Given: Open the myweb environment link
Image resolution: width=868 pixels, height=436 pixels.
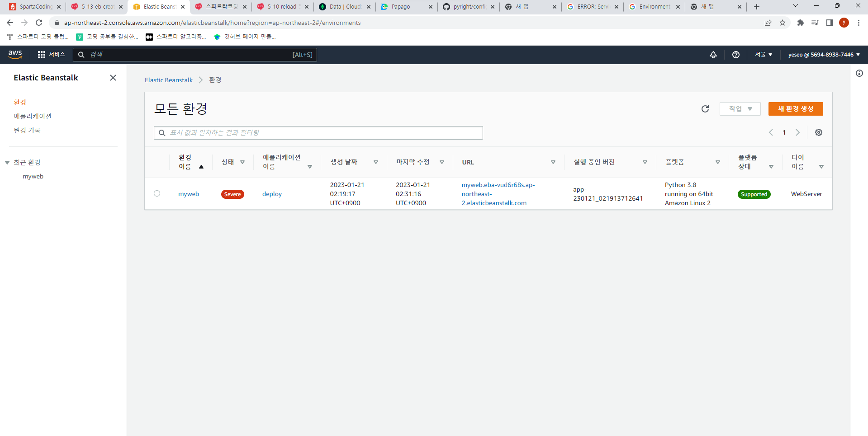Looking at the screenshot, I should 189,194.
